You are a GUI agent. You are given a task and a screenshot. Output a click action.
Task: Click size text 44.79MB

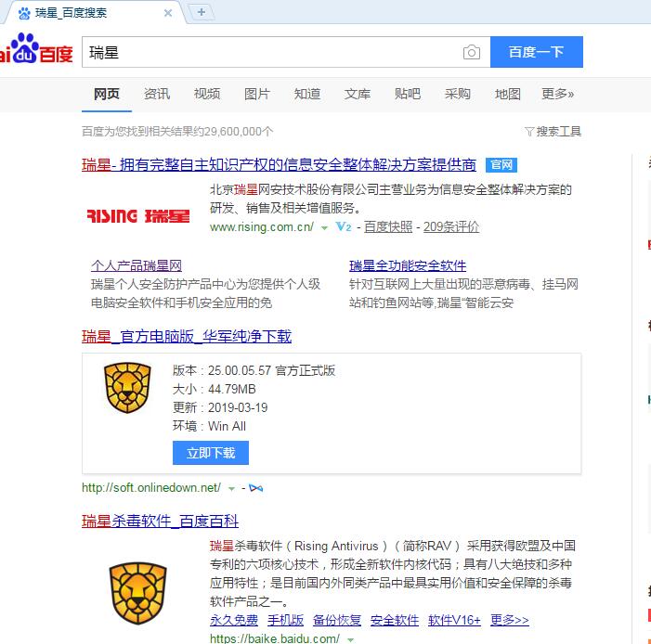[231, 389]
